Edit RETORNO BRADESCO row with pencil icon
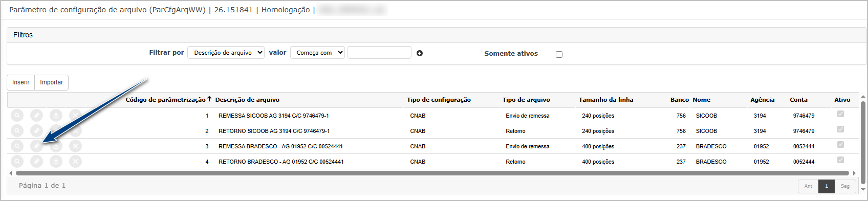The width and height of the screenshot is (868, 201). (36, 162)
